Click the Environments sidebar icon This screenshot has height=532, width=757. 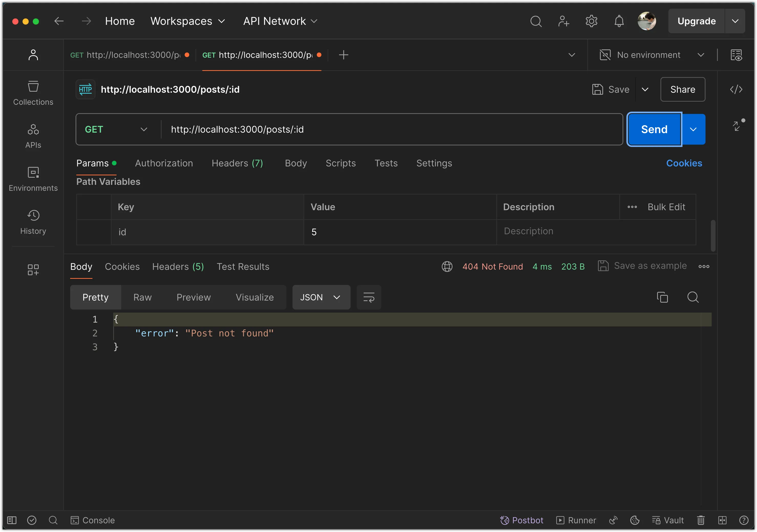pyautogui.click(x=33, y=173)
